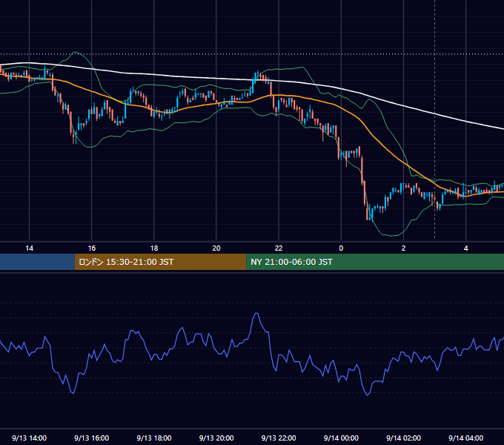Click the 9/13 22:00 time label
The width and height of the screenshot is (504, 445).
pyautogui.click(x=279, y=438)
